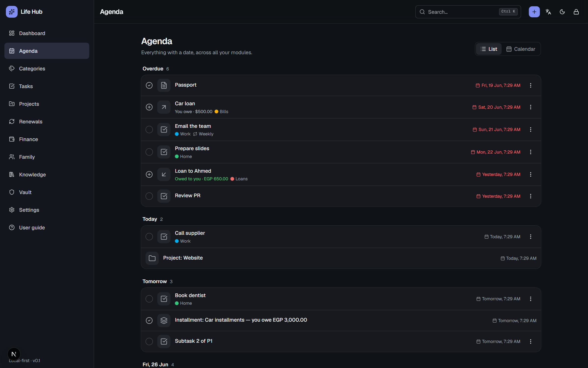
Task: Open the three-dot menu for Review PR
Action: pos(531,196)
